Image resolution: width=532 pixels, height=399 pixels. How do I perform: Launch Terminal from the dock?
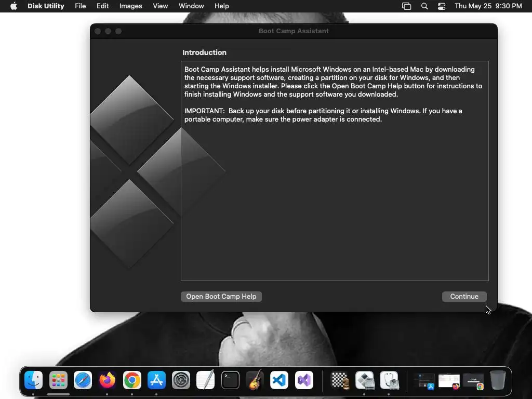tap(230, 380)
